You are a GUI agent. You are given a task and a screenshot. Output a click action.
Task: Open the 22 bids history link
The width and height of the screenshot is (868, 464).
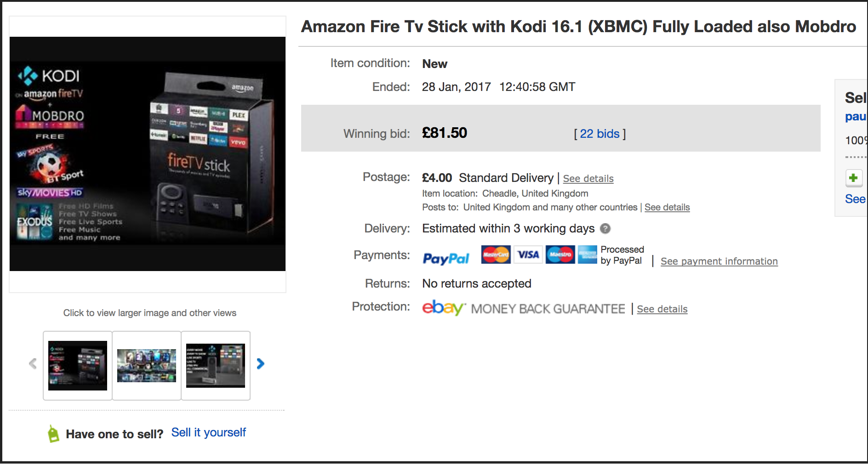tap(600, 134)
